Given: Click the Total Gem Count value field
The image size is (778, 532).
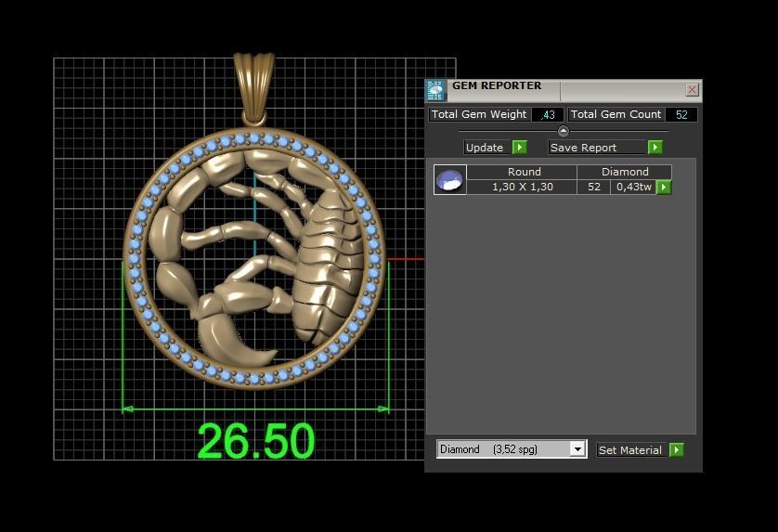Looking at the screenshot, I should tap(681, 114).
